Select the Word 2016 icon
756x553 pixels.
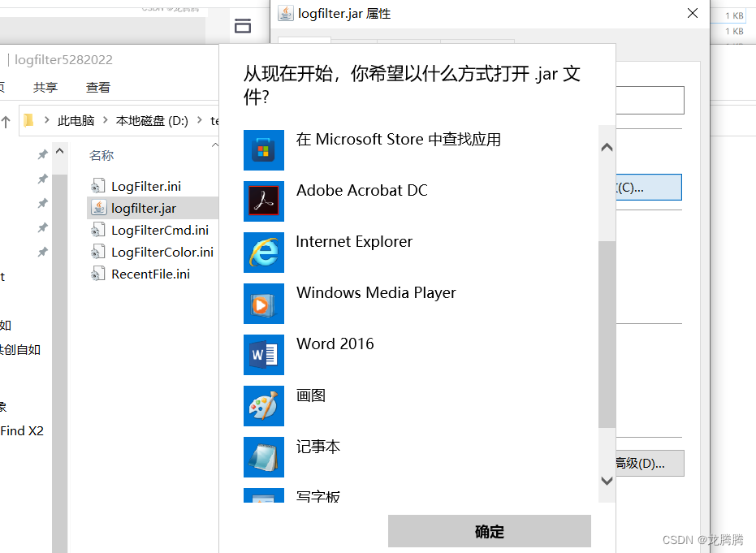click(x=264, y=355)
